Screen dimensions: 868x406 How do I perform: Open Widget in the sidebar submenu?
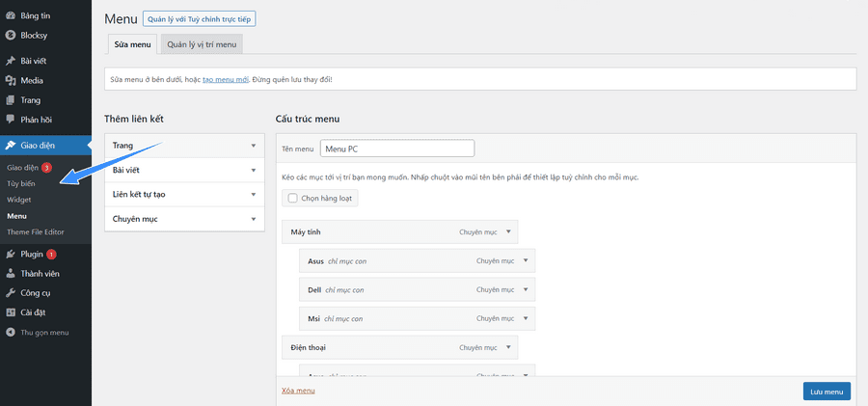[19, 200]
